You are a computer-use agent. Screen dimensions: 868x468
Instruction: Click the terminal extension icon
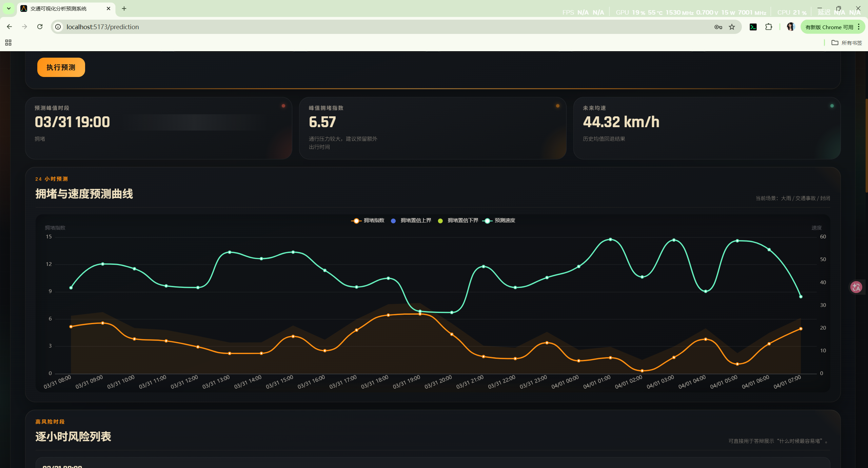(x=753, y=27)
